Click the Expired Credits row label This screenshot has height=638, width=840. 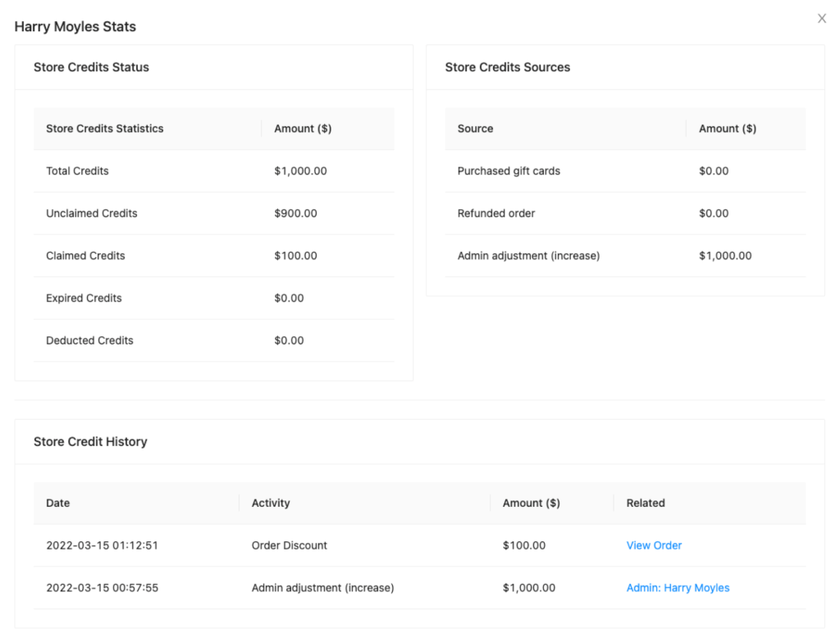coord(84,298)
